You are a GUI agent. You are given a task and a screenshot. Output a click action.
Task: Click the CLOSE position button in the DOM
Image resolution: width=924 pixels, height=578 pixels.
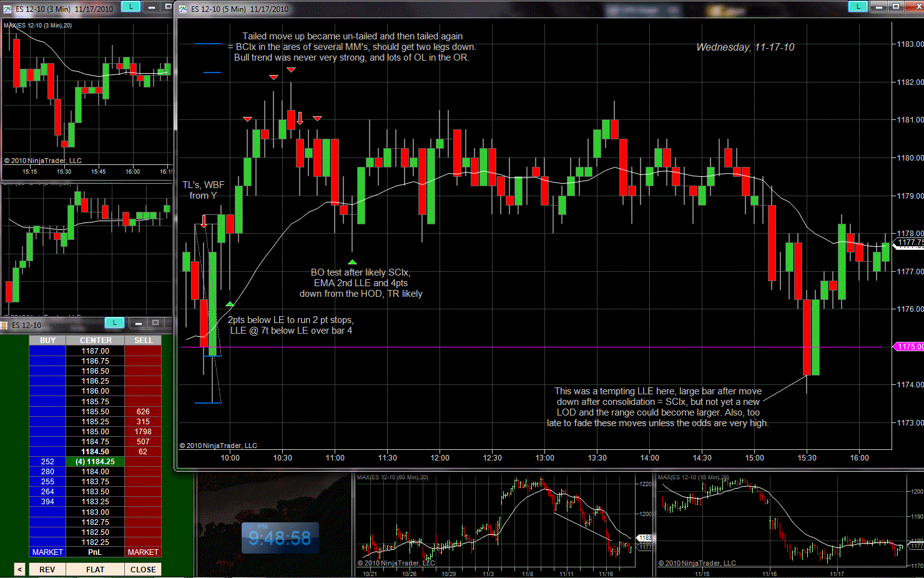[143, 569]
